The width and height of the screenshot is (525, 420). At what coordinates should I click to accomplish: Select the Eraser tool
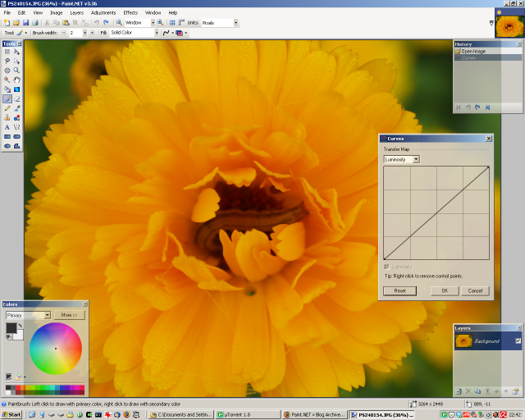pos(16,98)
